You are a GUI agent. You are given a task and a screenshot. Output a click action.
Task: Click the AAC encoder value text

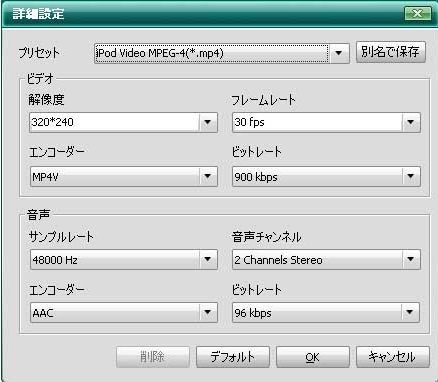click(x=43, y=313)
